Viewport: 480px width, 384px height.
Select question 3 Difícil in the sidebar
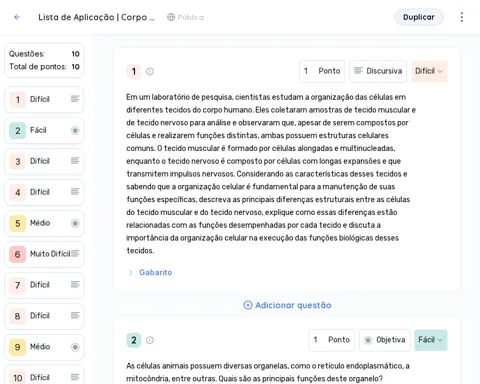(44, 161)
